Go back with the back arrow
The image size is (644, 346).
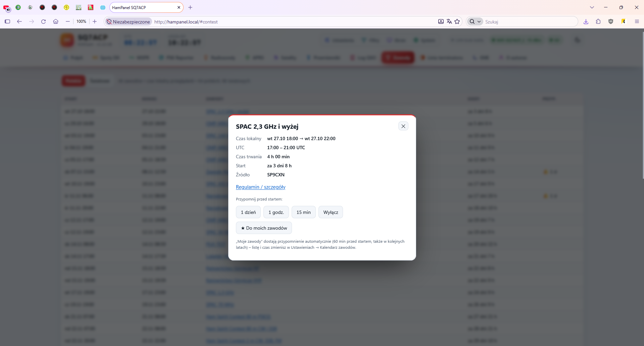click(x=19, y=21)
